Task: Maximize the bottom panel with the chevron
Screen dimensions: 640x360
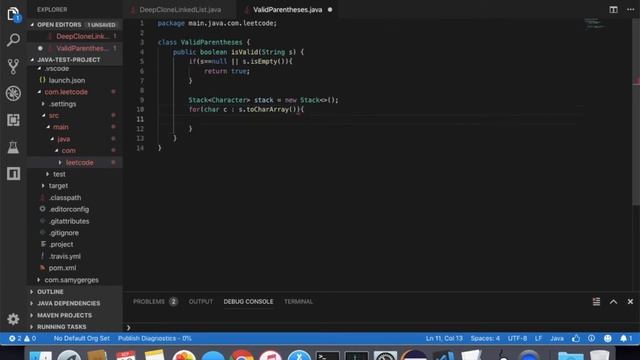Action: tap(613, 302)
